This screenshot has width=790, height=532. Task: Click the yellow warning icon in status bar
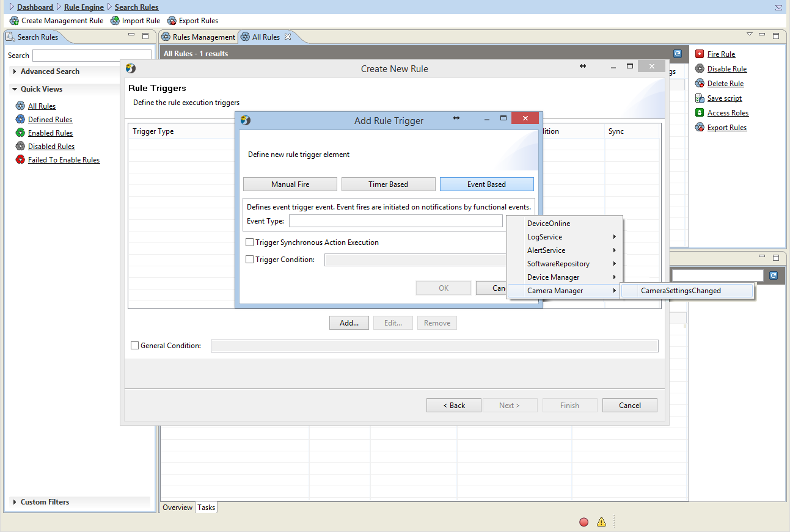(601, 522)
